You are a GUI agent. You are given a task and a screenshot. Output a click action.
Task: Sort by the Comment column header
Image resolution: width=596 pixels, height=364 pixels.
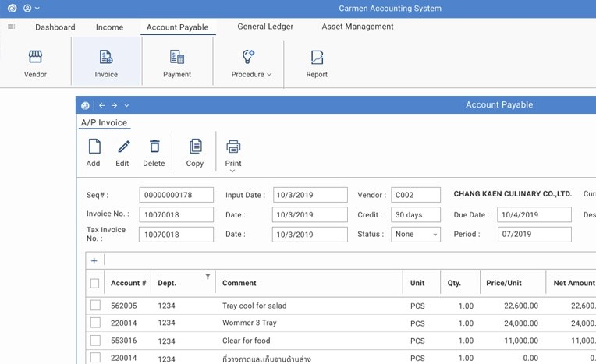click(239, 283)
